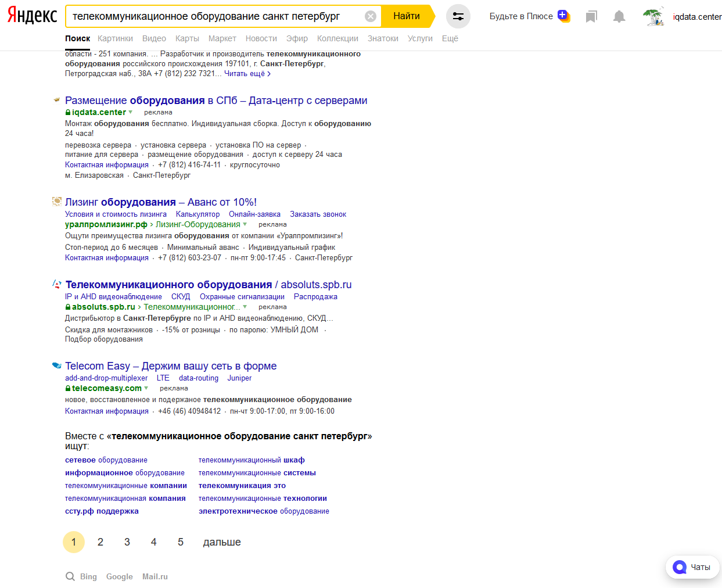722x588 pixels.
Task: Open the Ещё tab menu
Action: 450,38
